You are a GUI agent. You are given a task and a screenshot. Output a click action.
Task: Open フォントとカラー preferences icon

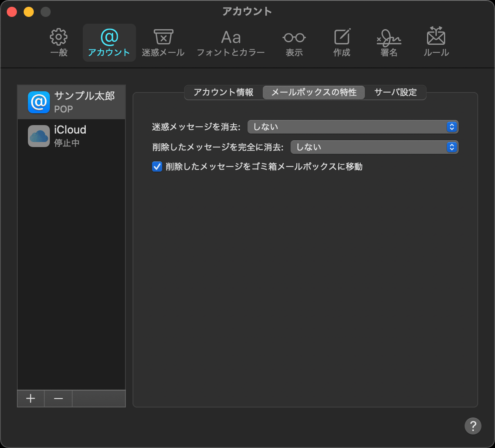[x=231, y=38]
